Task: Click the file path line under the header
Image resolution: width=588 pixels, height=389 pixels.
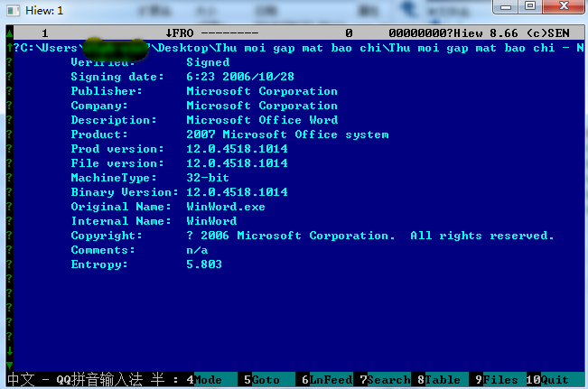Action: click(x=298, y=48)
